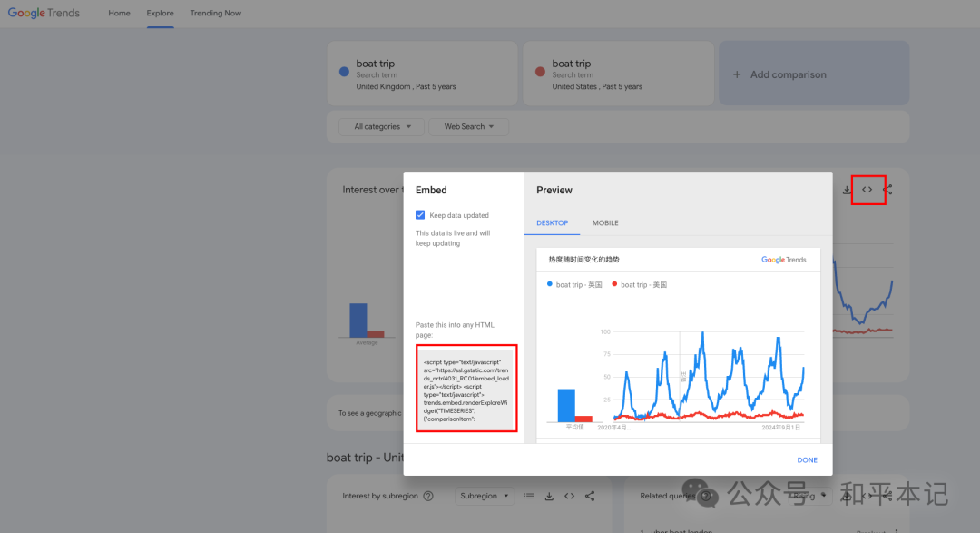This screenshot has width=980, height=533.
Task: Open the All categories dropdown
Action: tap(382, 126)
